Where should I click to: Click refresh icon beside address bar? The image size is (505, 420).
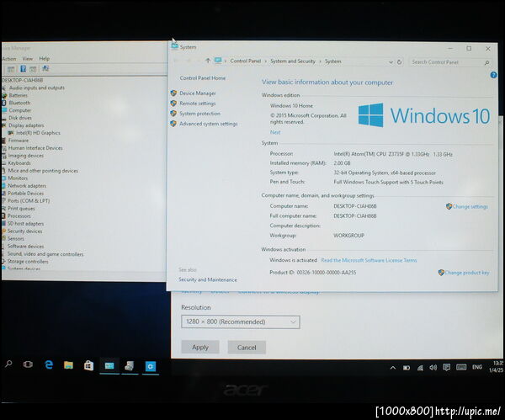coord(399,61)
